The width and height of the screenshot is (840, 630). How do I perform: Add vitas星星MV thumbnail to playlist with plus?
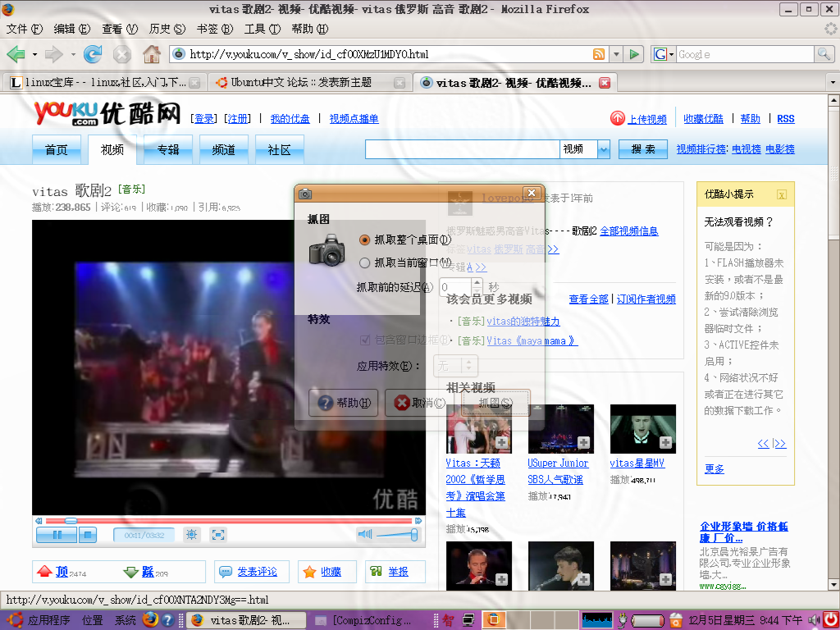click(665, 443)
